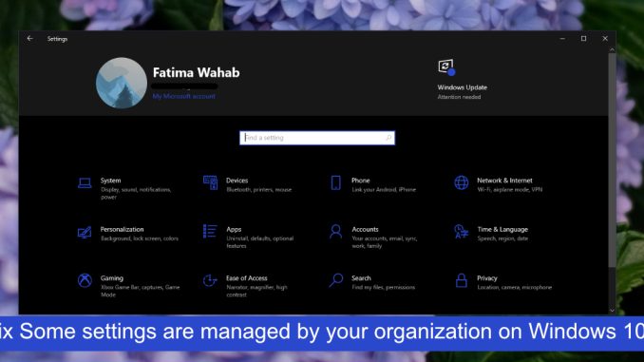
Task: Click Windows Update Attention needed text
Action: 459,97
